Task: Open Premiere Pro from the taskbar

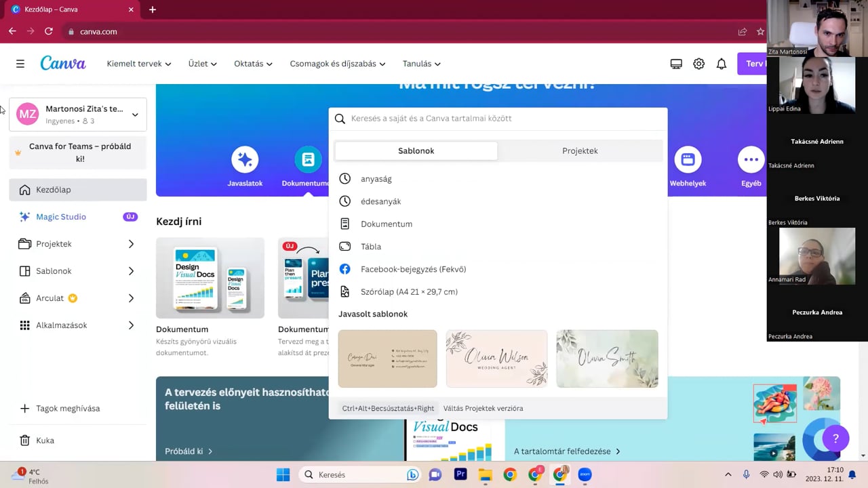Action: click(x=460, y=475)
